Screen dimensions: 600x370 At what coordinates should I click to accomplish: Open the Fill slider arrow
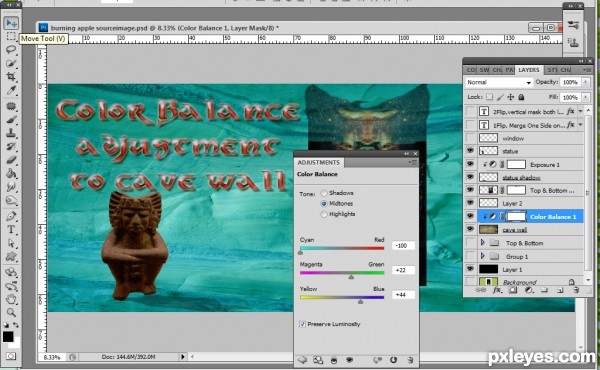pyautogui.click(x=585, y=97)
